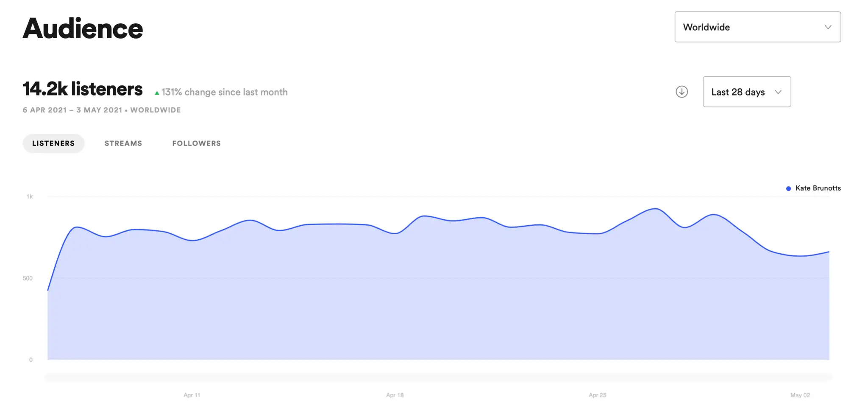
Task: Select the Listeners tab
Action: click(53, 143)
